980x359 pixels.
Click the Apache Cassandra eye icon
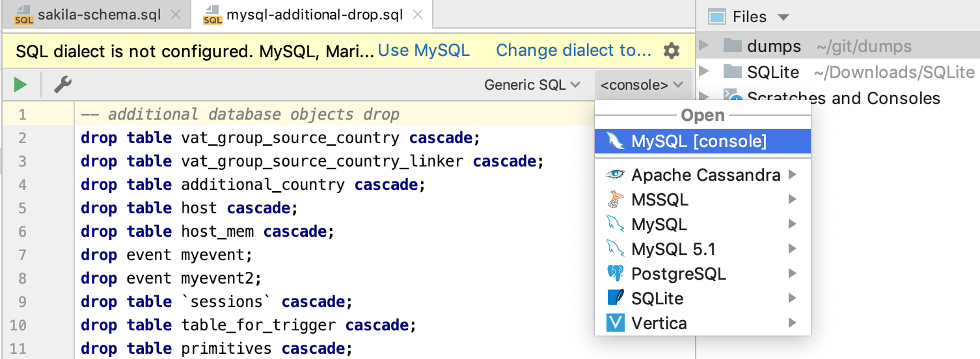615,175
